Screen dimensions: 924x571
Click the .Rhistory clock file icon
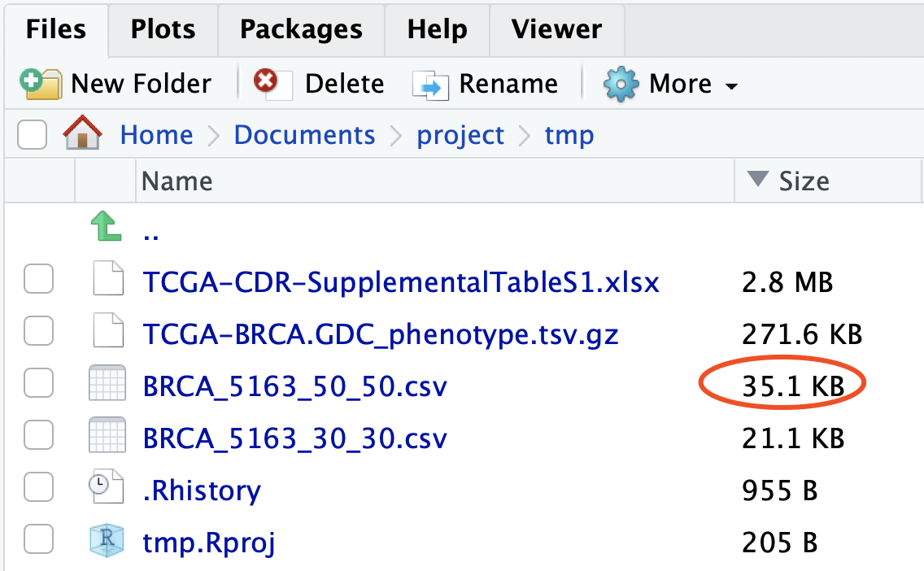click(106, 490)
